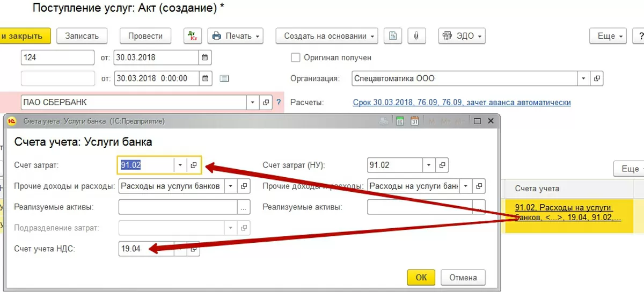Open the Печать menu
This screenshot has height=297, width=644.
(x=236, y=36)
